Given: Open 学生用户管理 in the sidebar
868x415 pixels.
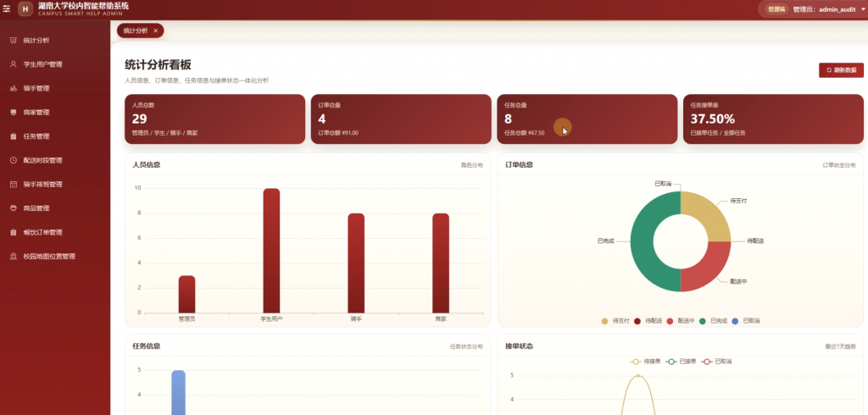Looking at the screenshot, I should (x=55, y=64).
